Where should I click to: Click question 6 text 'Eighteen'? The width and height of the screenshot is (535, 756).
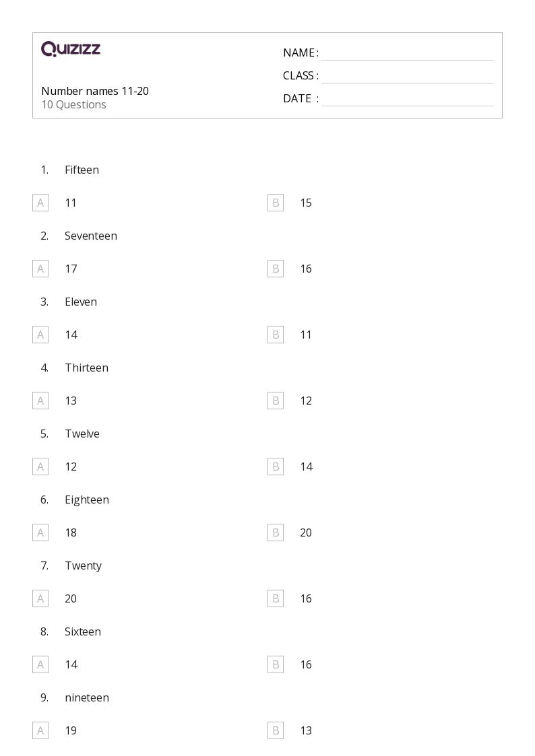pyautogui.click(x=87, y=500)
